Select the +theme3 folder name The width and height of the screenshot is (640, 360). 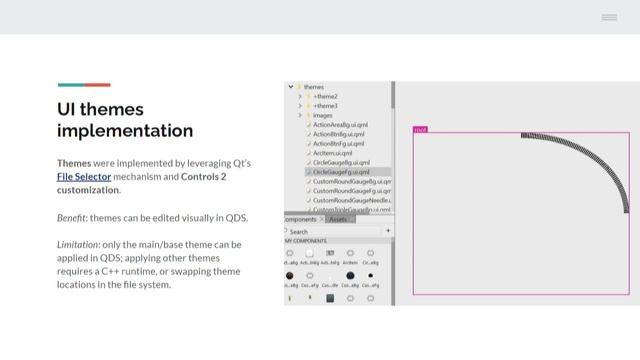(x=325, y=106)
